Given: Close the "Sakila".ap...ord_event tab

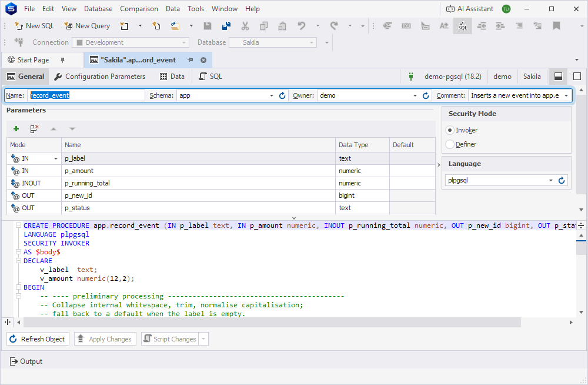Looking at the screenshot, I should point(203,60).
